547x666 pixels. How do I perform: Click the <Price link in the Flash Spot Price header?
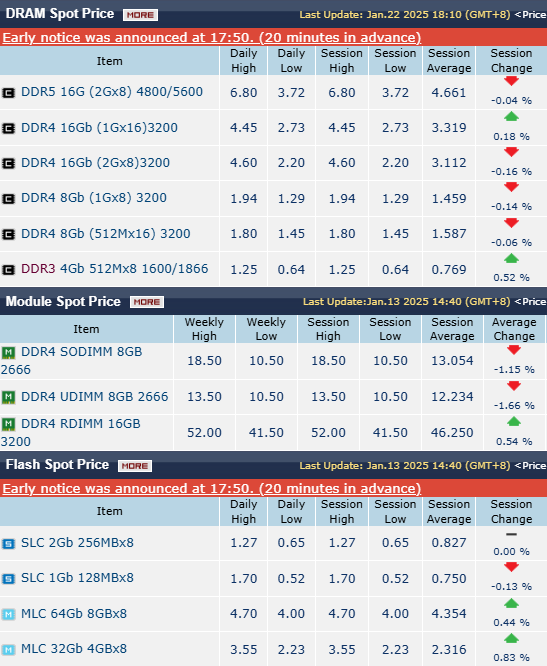tap(530, 466)
